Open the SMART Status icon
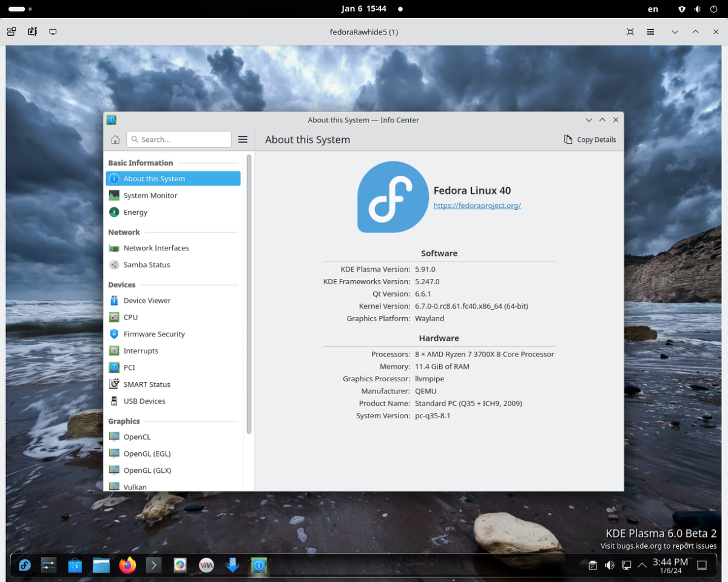The height and width of the screenshot is (582, 728). pyautogui.click(x=114, y=384)
